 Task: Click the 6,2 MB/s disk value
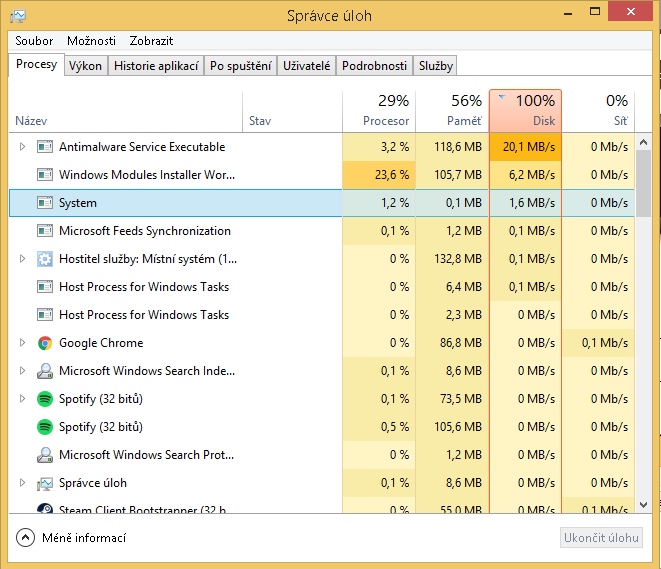(532, 174)
